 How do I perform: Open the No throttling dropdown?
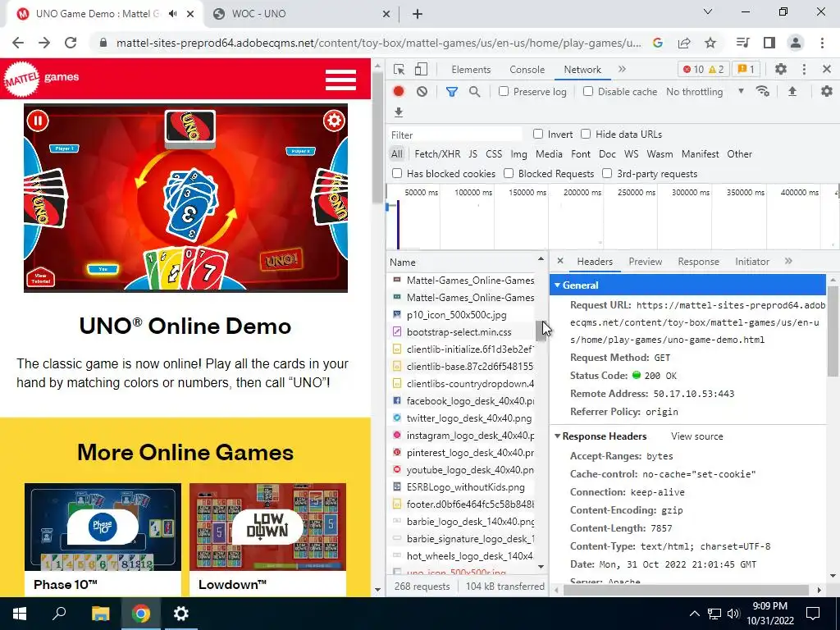[x=705, y=92]
